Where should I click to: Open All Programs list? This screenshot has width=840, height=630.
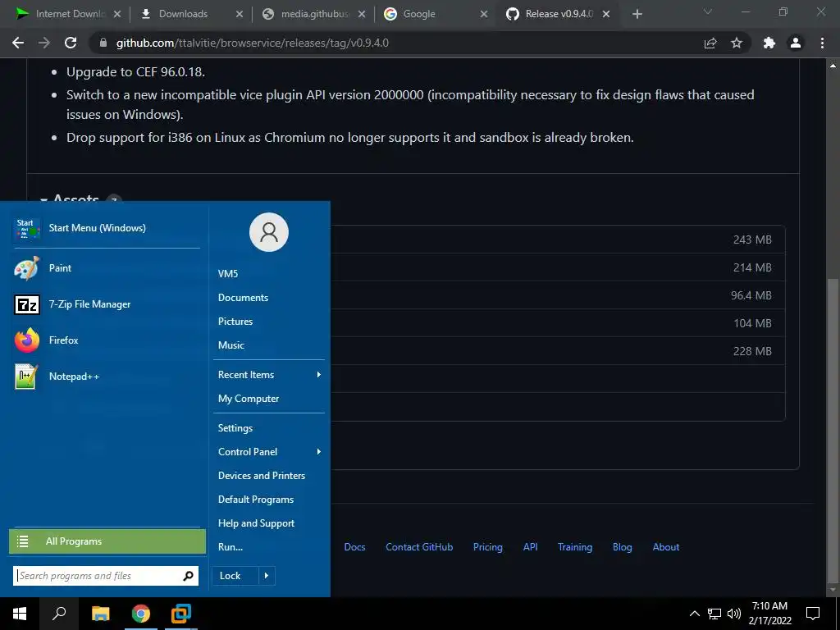107,541
